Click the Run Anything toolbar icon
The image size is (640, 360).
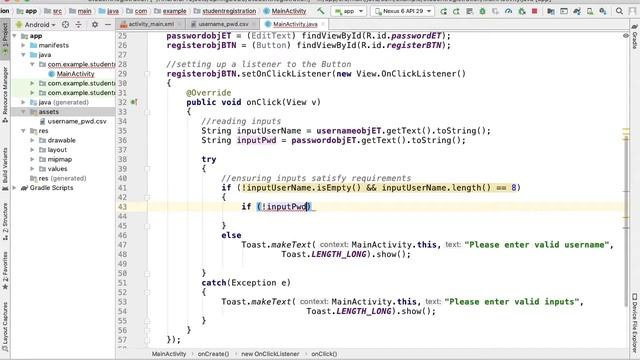[564, 11]
